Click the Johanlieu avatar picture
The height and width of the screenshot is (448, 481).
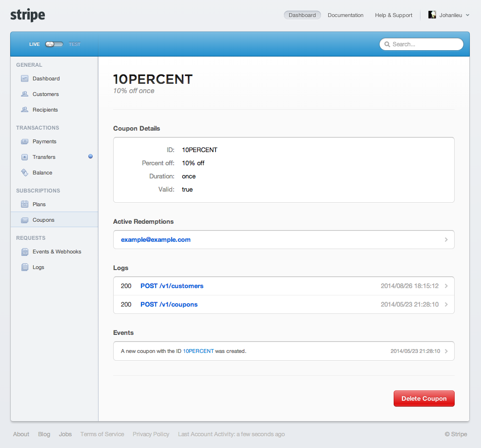(432, 15)
